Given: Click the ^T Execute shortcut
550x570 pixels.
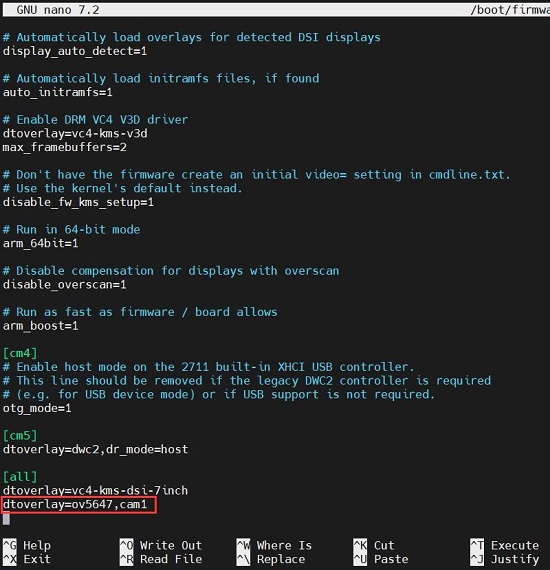Looking at the screenshot, I should tap(505, 545).
